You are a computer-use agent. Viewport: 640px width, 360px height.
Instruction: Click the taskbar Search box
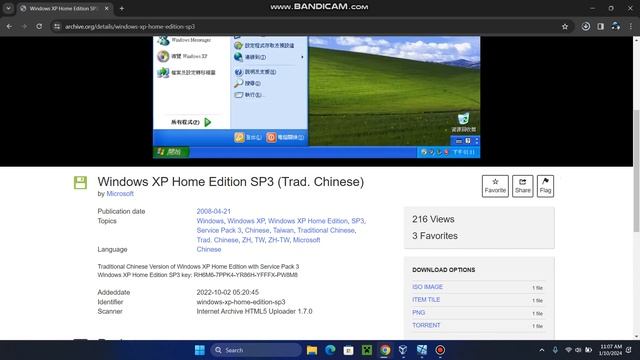[256, 350]
